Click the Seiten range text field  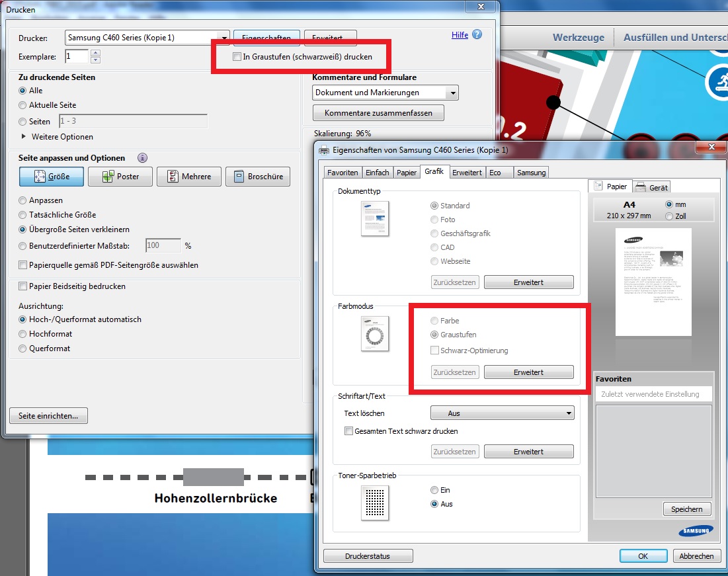134,121
